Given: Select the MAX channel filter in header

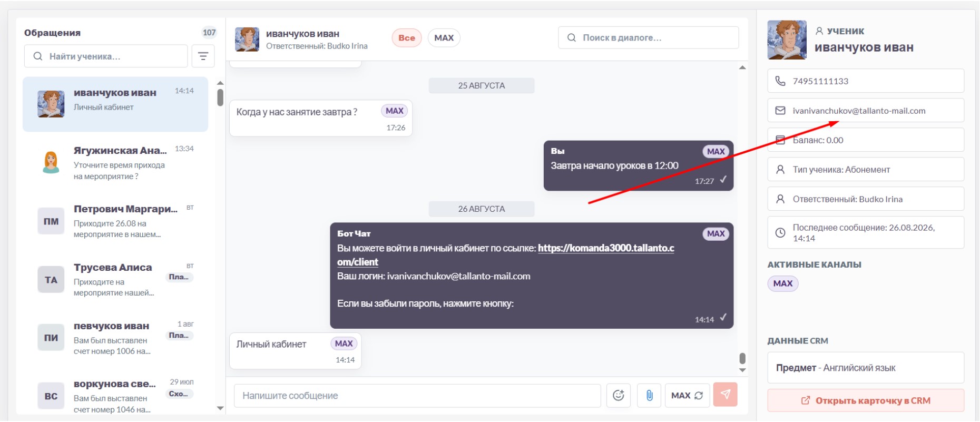Looking at the screenshot, I should 444,38.
